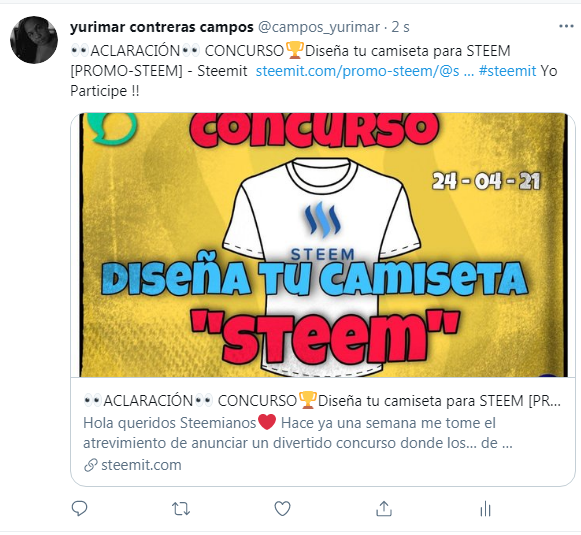Visit the @campos_yurimar handle
Viewport: 581px width, 535px height.
(319, 27)
